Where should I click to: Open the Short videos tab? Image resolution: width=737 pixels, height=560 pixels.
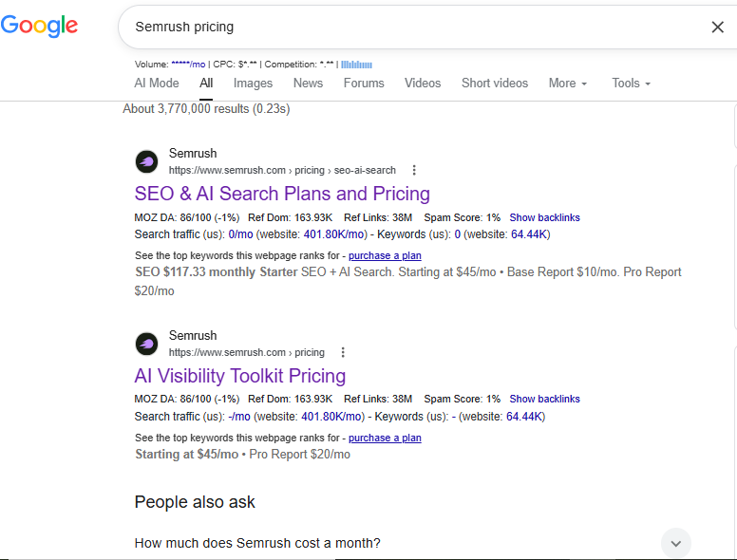(x=495, y=84)
